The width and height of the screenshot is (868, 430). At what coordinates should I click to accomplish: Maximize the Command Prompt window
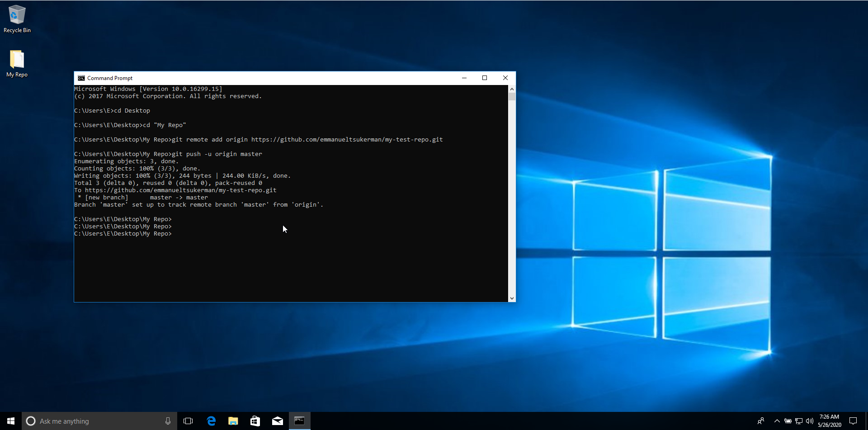click(485, 78)
